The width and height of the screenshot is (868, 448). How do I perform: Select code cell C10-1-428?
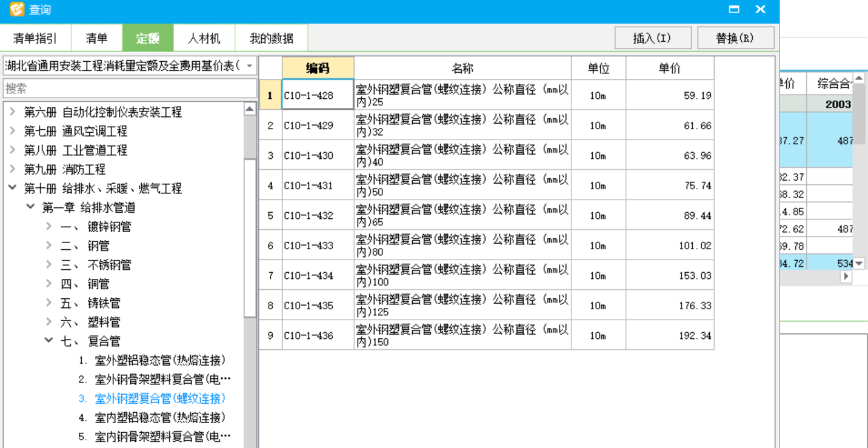coord(318,95)
